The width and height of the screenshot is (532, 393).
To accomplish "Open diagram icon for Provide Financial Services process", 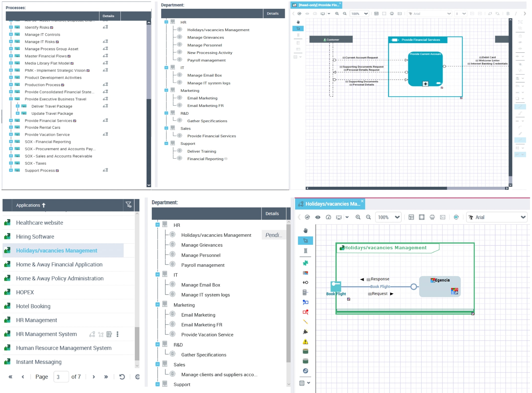I will (x=106, y=120).
